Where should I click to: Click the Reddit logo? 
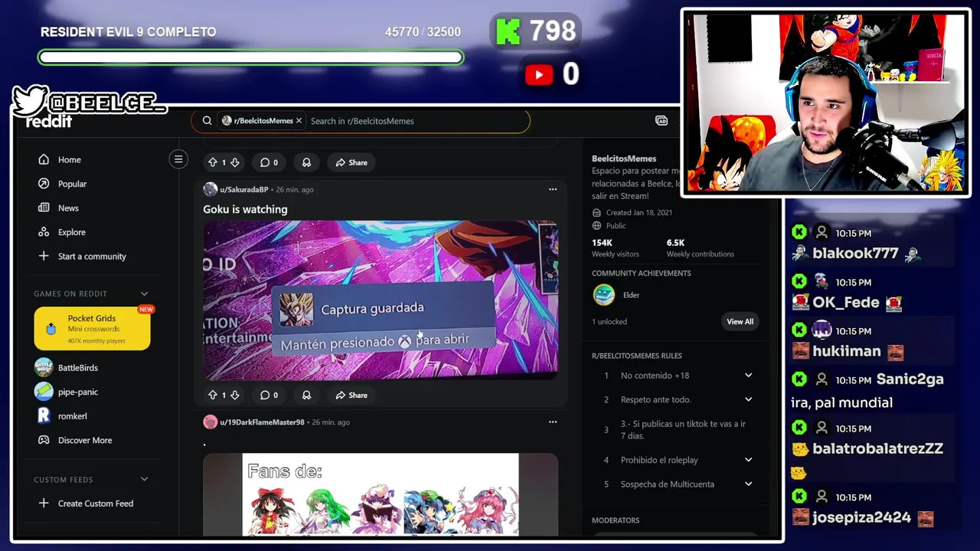49,122
